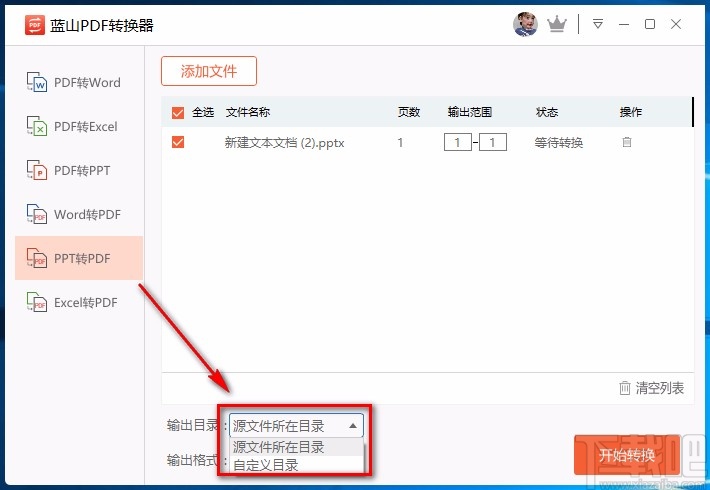Maximize the converter window
Image resolution: width=710 pixels, height=490 pixels.
pyautogui.click(x=650, y=24)
